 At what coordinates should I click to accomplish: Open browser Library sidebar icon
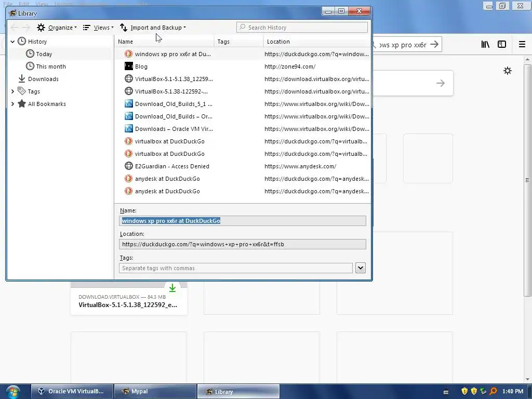(x=485, y=45)
